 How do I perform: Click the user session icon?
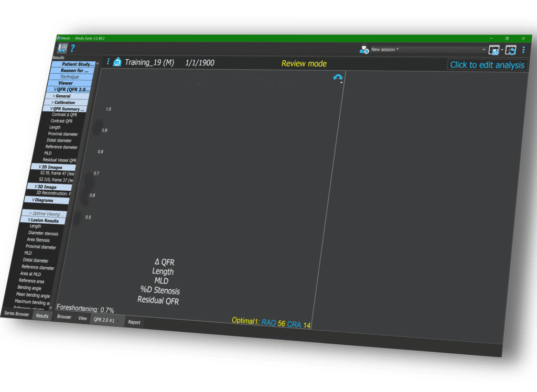[364, 49]
